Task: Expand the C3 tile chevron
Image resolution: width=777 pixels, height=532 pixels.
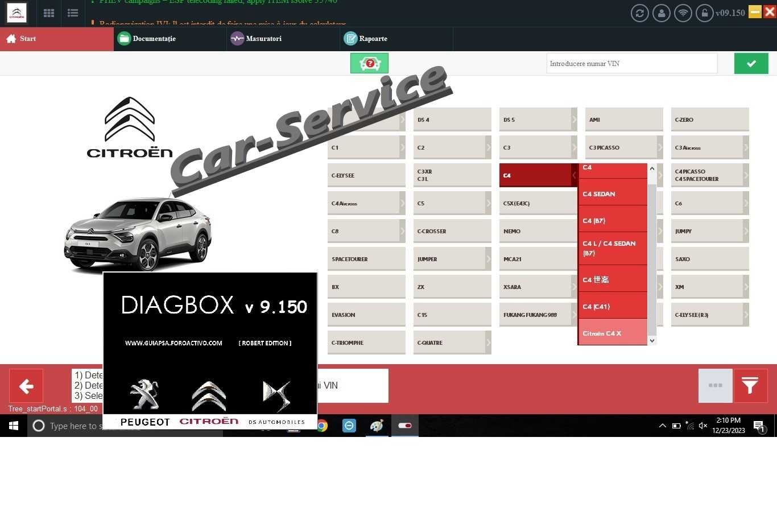Action: tap(574, 147)
